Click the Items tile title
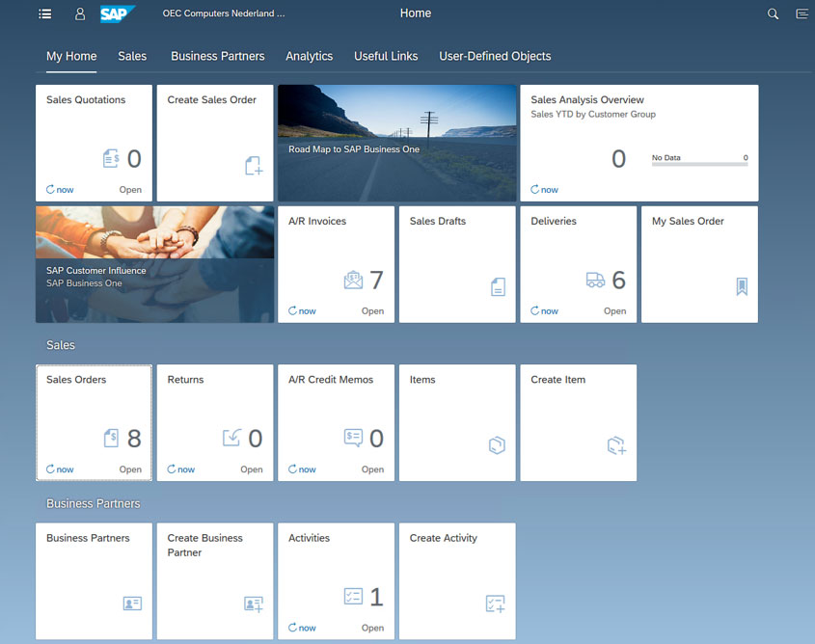The image size is (815, 644). tap(422, 380)
